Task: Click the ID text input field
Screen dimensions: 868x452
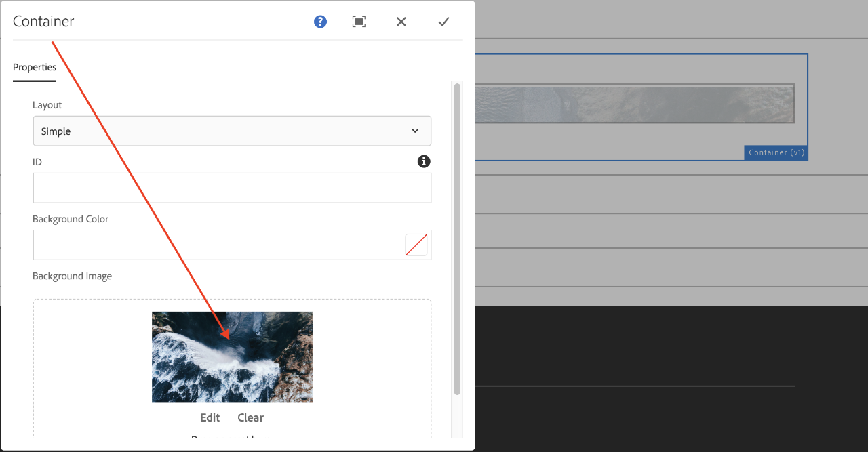Action: click(x=232, y=188)
